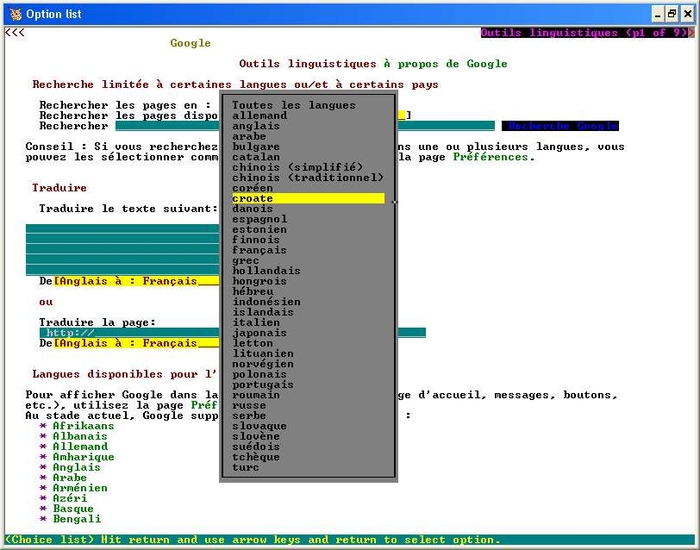
Task: Open the 'Albanais' language link
Action: tap(80, 437)
